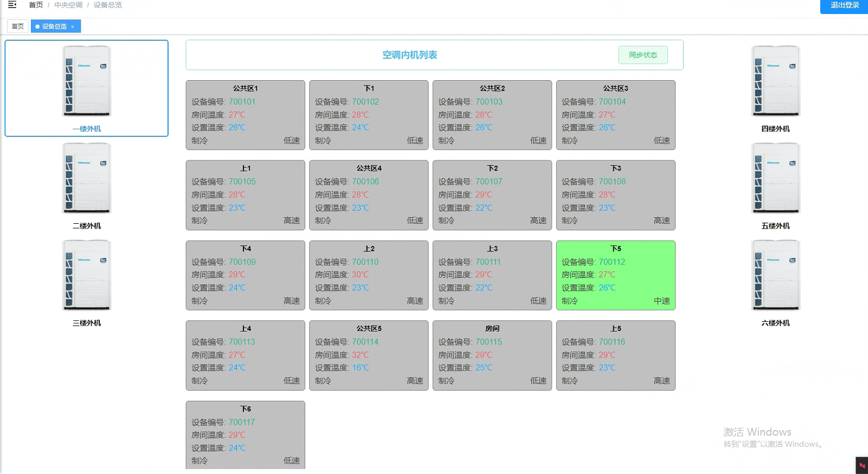
Task: Select the 六楼外机 outdoor unit image
Action: click(775, 275)
